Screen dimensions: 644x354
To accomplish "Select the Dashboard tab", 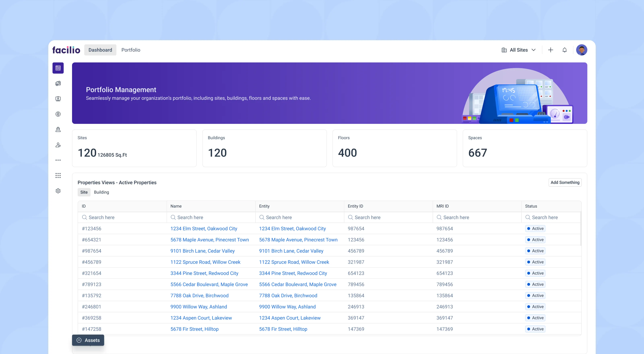I will [100, 50].
